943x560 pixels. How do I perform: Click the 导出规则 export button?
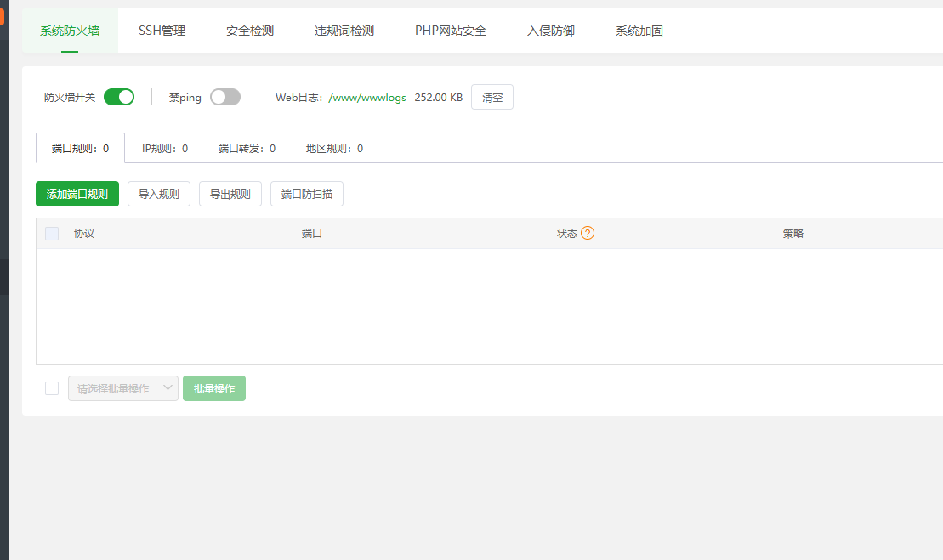tap(230, 194)
